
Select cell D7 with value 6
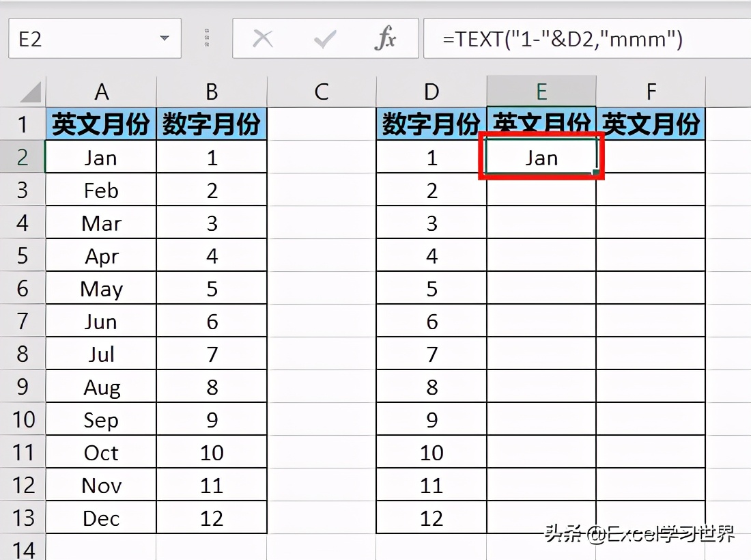tap(431, 321)
